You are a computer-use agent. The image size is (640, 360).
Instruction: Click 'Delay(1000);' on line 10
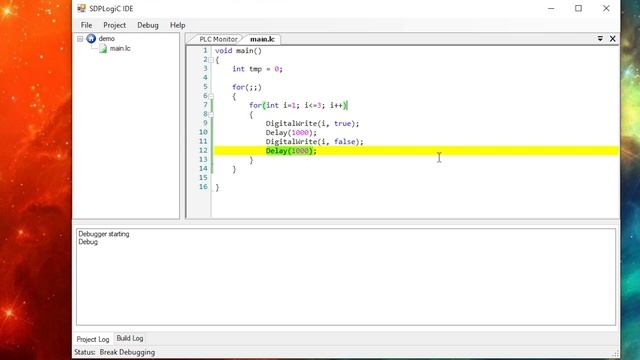tap(291, 133)
